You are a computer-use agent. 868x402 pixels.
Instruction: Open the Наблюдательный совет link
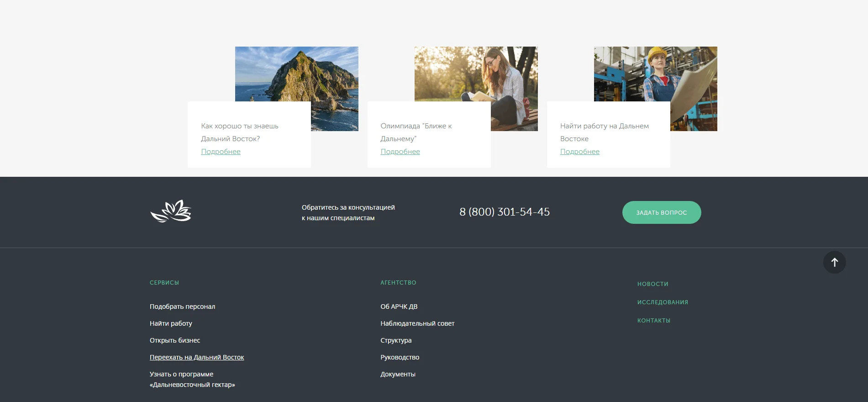pos(417,323)
